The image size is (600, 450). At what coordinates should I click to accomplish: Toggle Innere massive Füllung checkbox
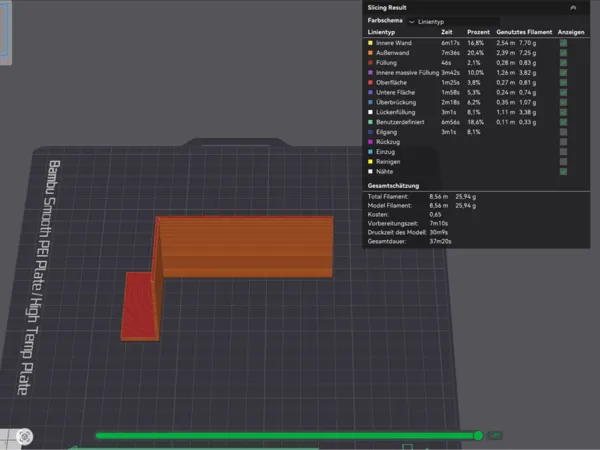click(563, 73)
